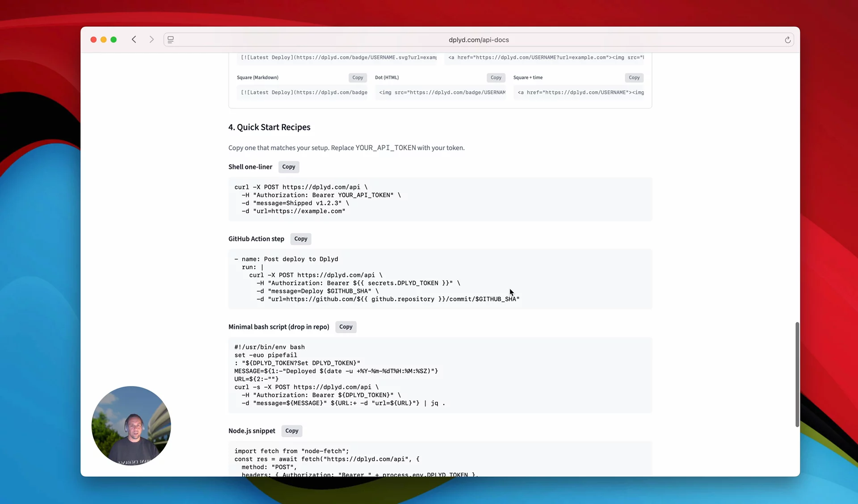Image resolution: width=858 pixels, height=504 pixels.
Task: Copy the Dot (HTML) badge code
Action: [496, 77]
